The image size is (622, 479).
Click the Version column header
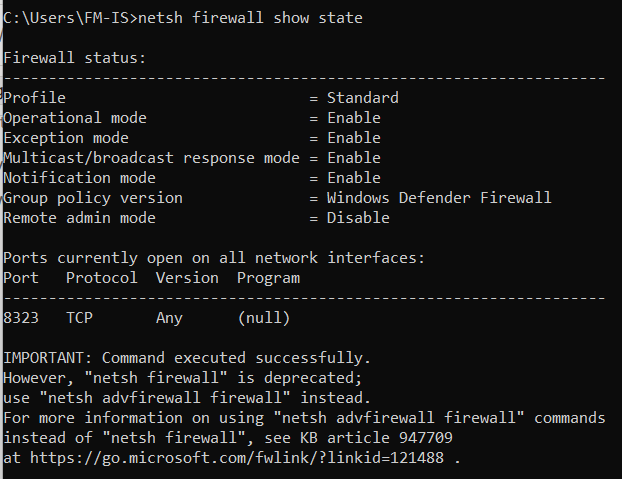coord(186,278)
